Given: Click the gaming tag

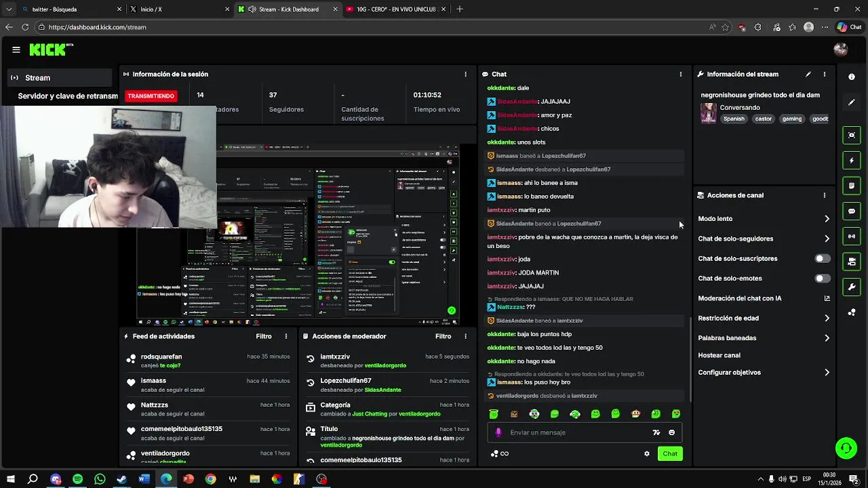Looking at the screenshot, I should tap(792, 119).
